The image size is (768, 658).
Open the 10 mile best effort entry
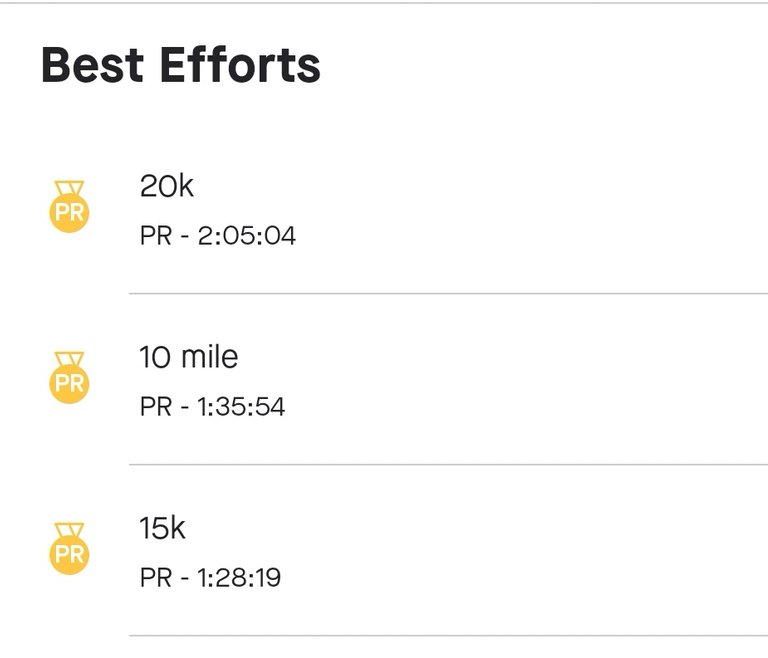pyautogui.click(x=384, y=379)
